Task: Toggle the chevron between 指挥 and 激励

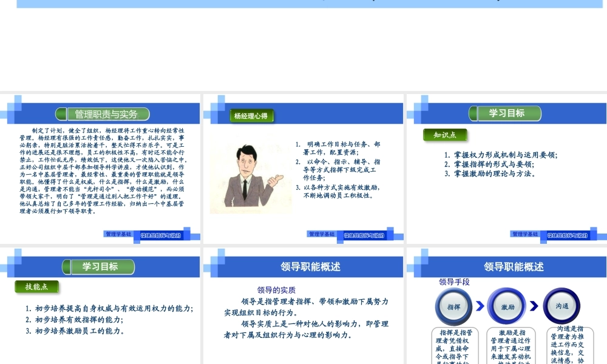Action: point(480,305)
